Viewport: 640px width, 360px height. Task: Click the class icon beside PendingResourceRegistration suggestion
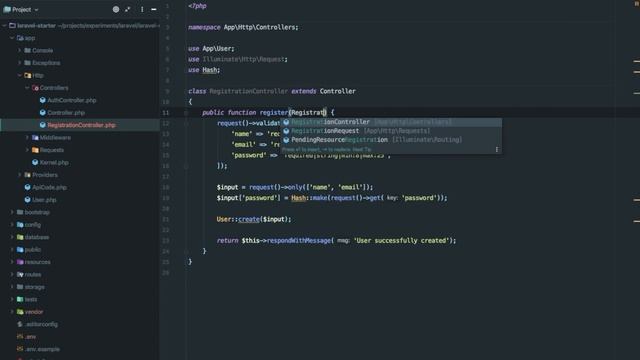click(286, 140)
